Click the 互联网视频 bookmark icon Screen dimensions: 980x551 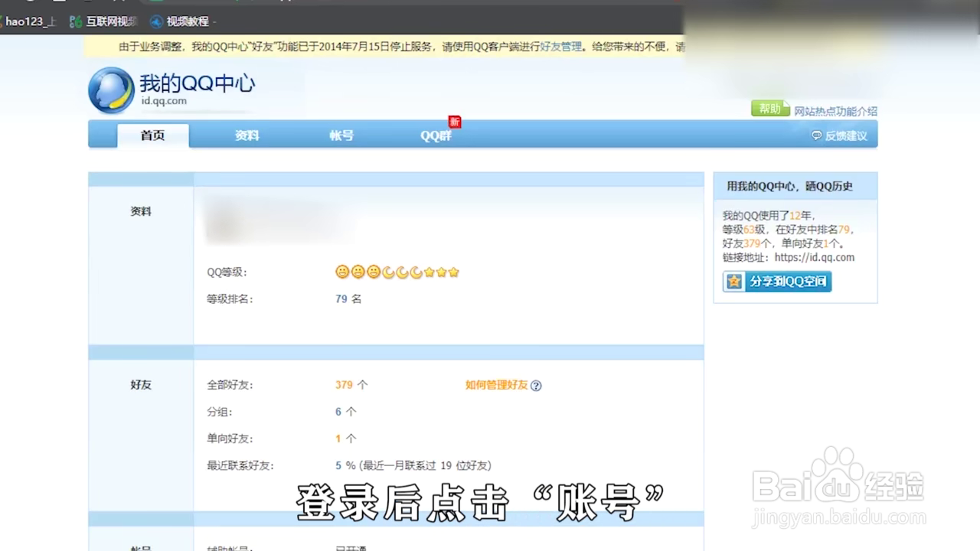[76, 21]
